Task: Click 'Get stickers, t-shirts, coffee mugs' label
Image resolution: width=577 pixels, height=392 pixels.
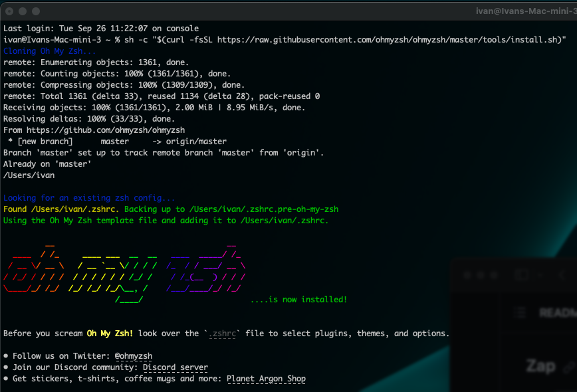Action: (117, 379)
